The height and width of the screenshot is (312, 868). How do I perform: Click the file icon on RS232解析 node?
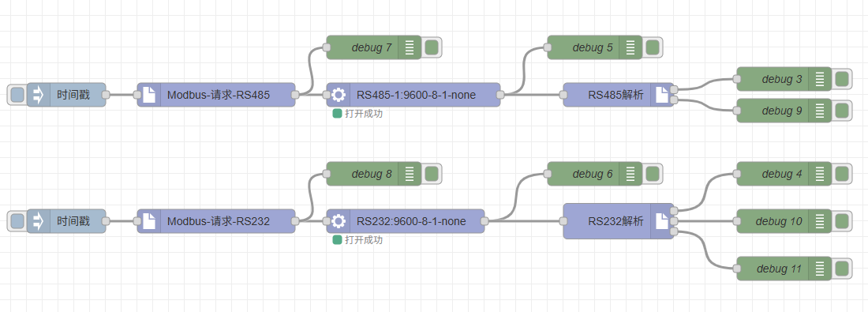[662, 221]
